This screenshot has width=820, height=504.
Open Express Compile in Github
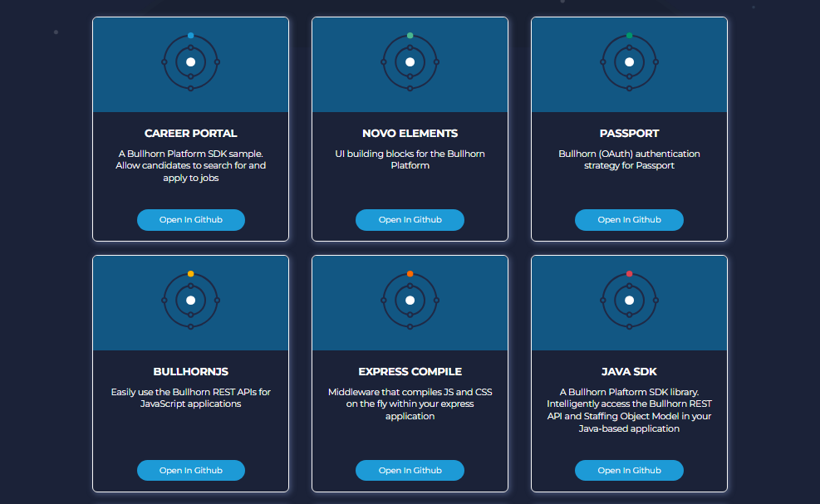click(x=410, y=470)
